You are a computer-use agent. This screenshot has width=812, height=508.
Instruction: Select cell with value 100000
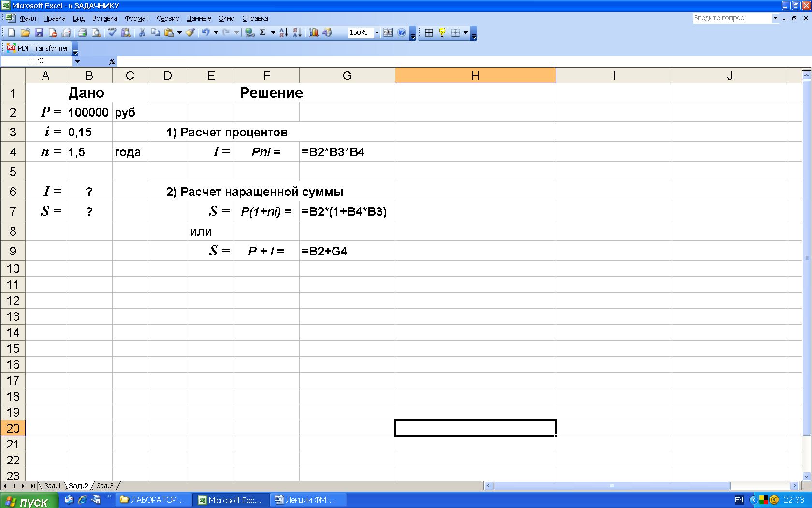89,112
